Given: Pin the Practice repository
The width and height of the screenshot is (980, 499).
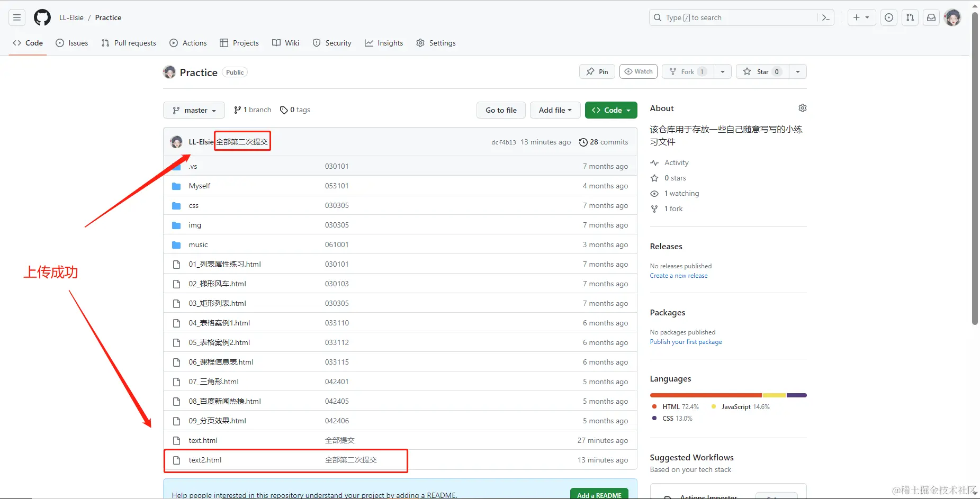Looking at the screenshot, I should point(597,71).
